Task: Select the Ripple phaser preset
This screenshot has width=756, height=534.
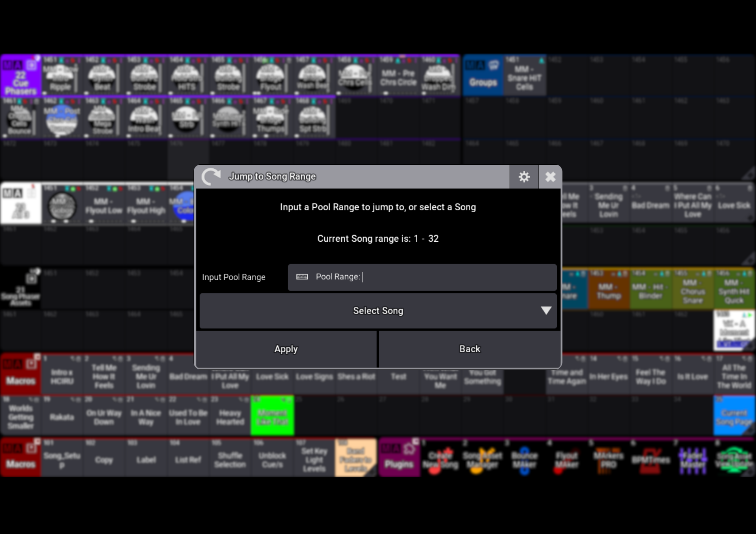Action: [x=60, y=75]
